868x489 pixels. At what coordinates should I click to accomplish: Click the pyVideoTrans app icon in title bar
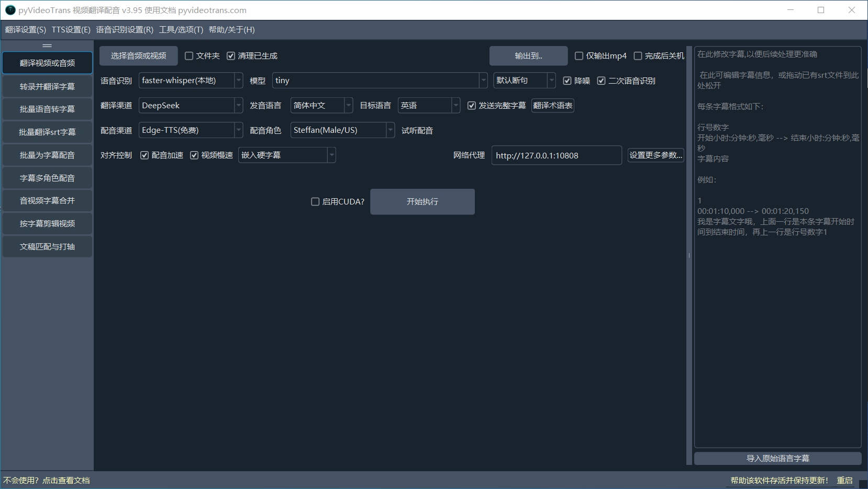coord(10,10)
